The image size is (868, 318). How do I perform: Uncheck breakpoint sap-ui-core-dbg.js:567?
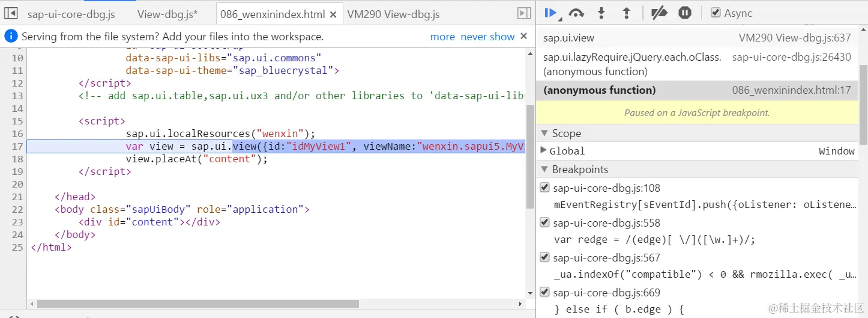point(544,257)
